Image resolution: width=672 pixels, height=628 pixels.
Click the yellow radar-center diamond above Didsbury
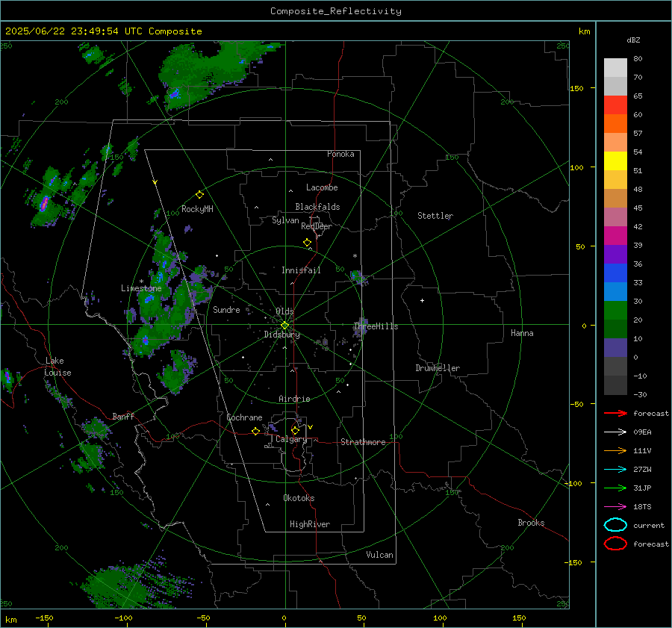coord(284,326)
